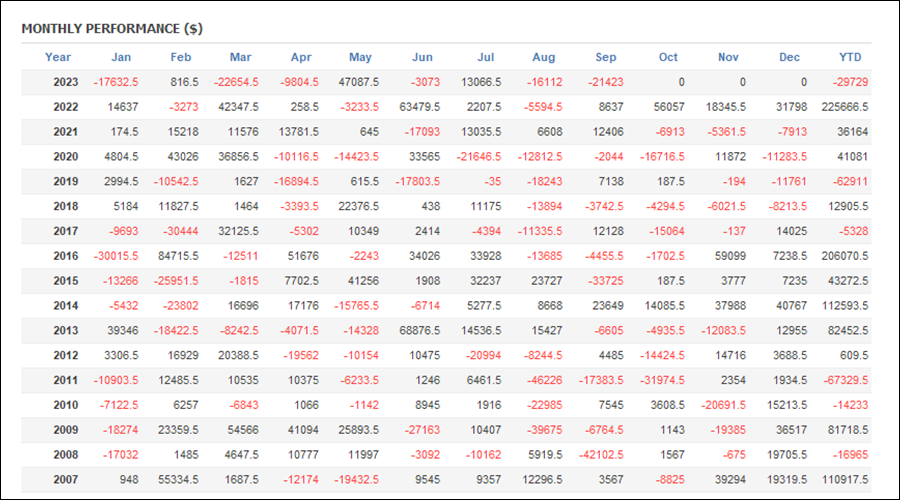Image resolution: width=900 pixels, height=500 pixels.
Task: Click 2016 Feb value 84715.5
Action: [179, 256]
